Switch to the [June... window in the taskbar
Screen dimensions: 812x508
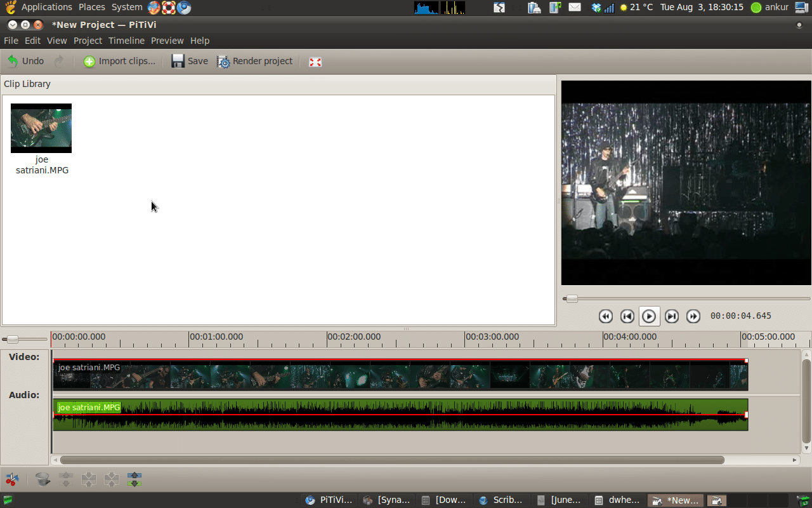[x=560, y=500]
